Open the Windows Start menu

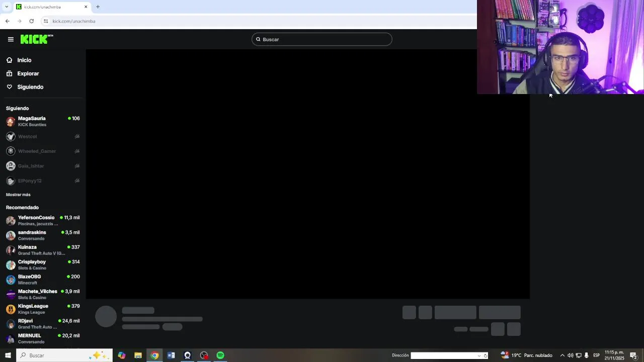point(8,355)
